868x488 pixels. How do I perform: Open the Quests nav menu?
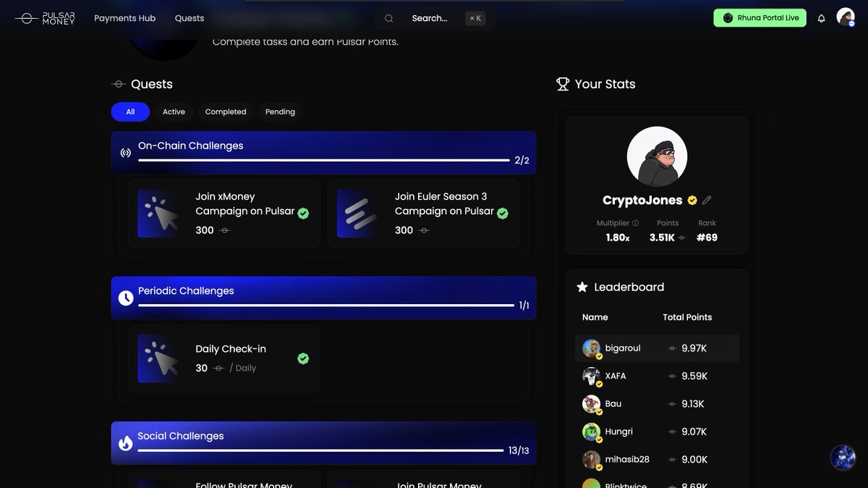pos(190,18)
